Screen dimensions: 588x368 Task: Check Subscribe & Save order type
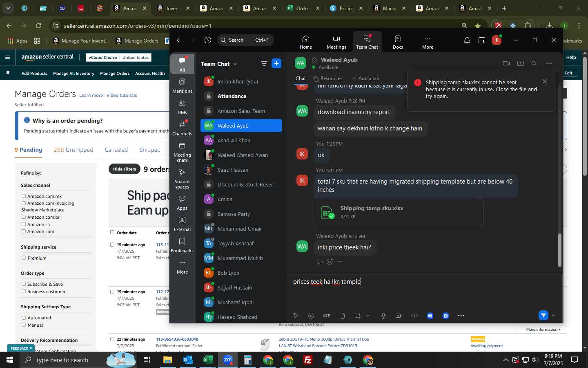pyautogui.click(x=24, y=284)
